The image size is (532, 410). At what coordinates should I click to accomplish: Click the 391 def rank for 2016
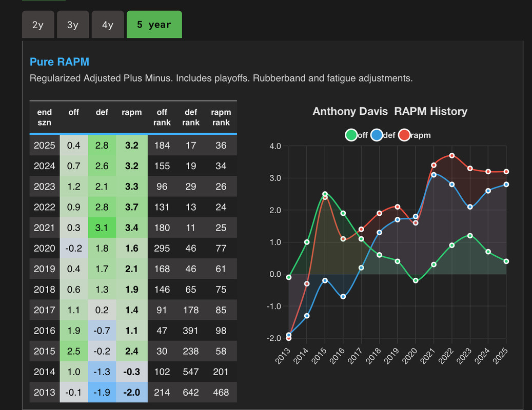pyautogui.click(x=191, y=331)
